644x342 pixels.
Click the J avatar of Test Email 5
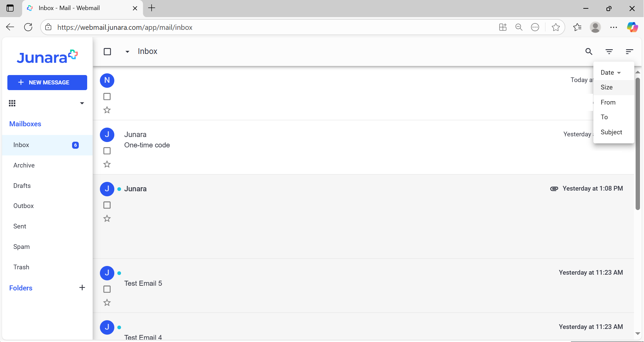point(107,273)
